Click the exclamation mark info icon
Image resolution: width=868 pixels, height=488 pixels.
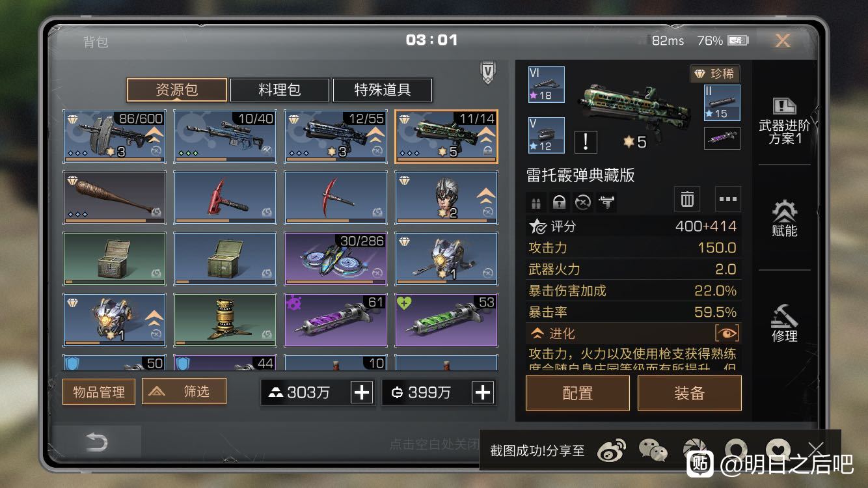(x=586, y=141)
